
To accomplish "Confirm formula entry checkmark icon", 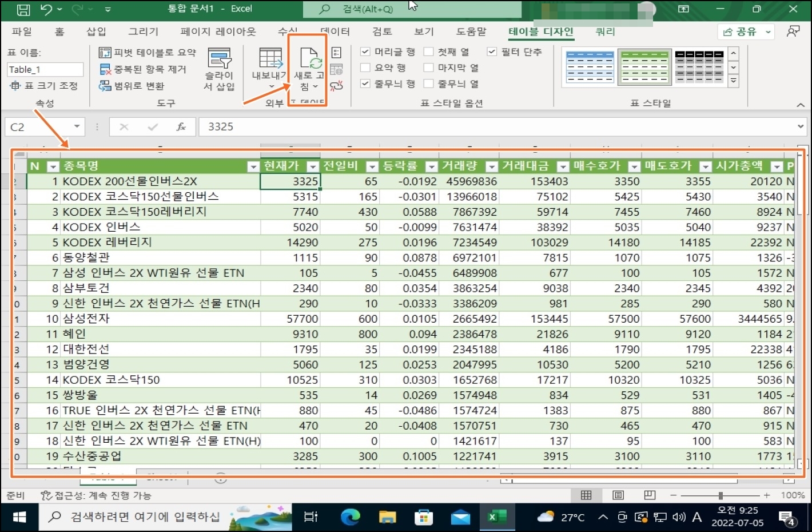I will tap(153, 127).
